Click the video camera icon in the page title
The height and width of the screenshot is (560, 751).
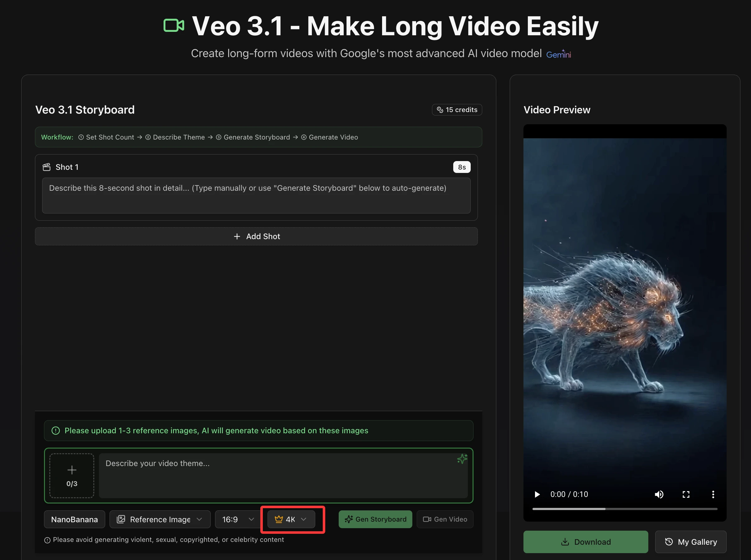click(x=174, y=25)
